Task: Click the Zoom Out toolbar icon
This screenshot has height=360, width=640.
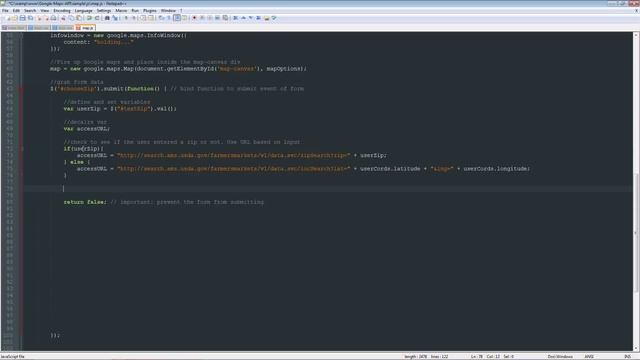Action: coord(133,18)
